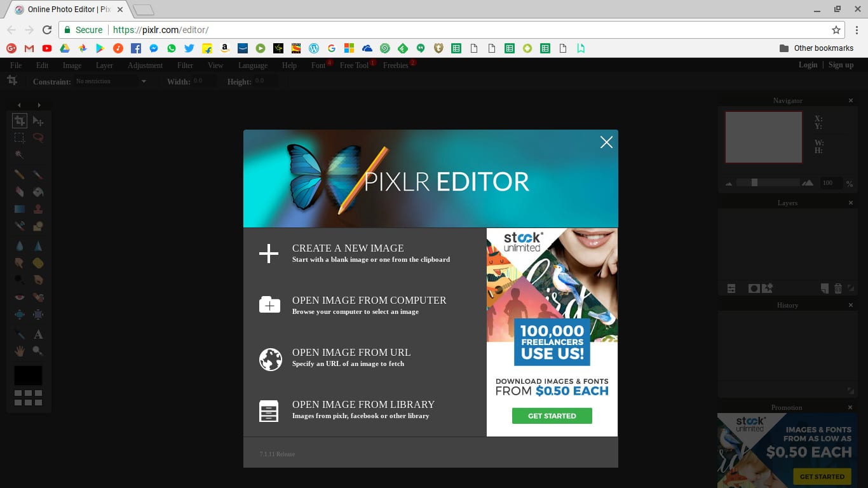
Task: Choose the Colorpicker eyedropper tool
Action: (x=20, y=334)
